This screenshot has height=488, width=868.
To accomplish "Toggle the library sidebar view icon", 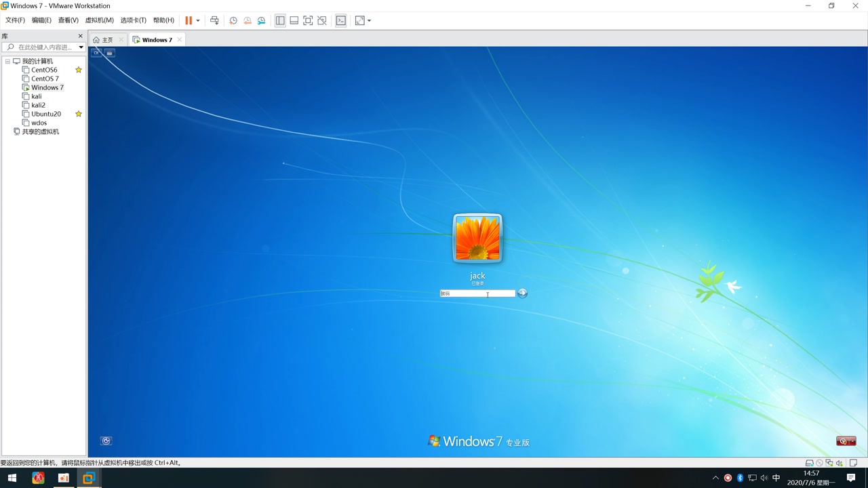I will click(x=280, y=20).
